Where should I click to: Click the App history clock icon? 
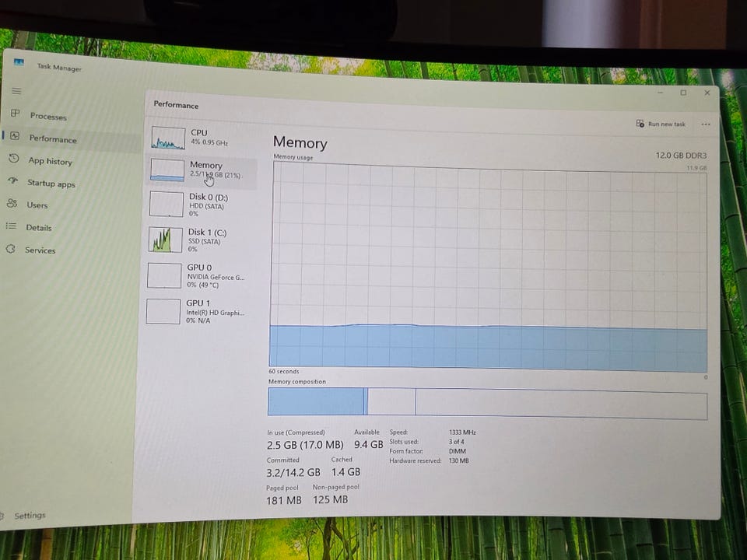14,158
